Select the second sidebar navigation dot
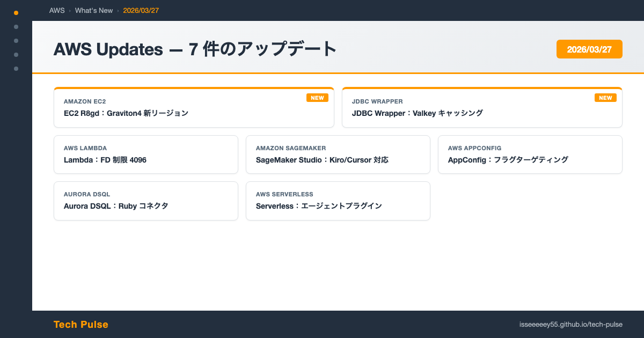 click(x=16, y=26)
